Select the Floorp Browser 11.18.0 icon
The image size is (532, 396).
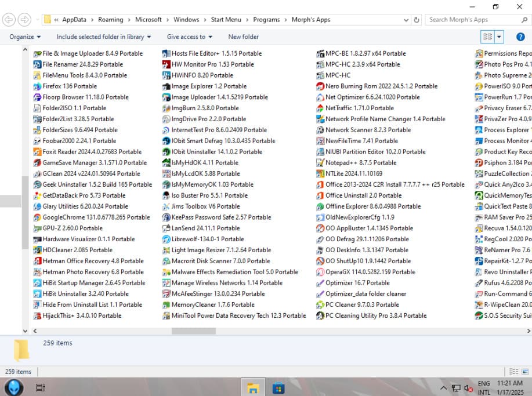tap(37, 97)
